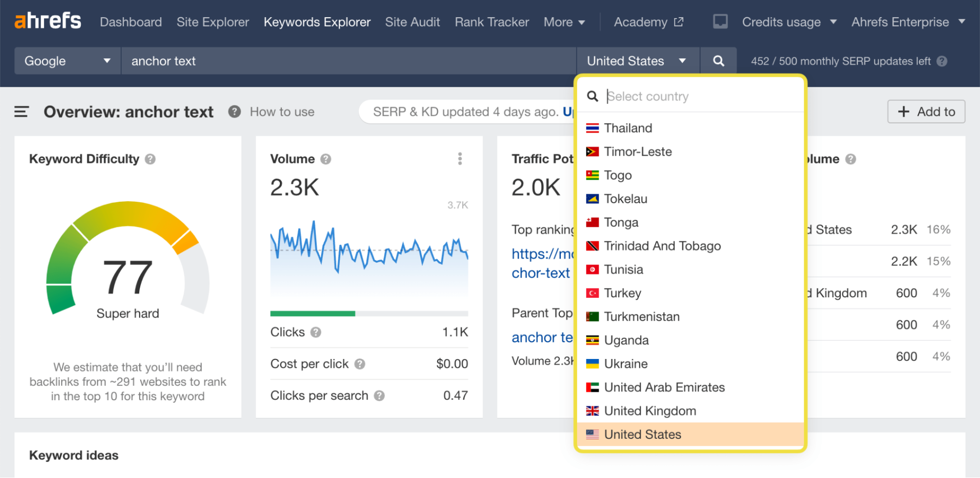Select United Kingdom from the country list
980x478 pixels.
pos(650,410)
